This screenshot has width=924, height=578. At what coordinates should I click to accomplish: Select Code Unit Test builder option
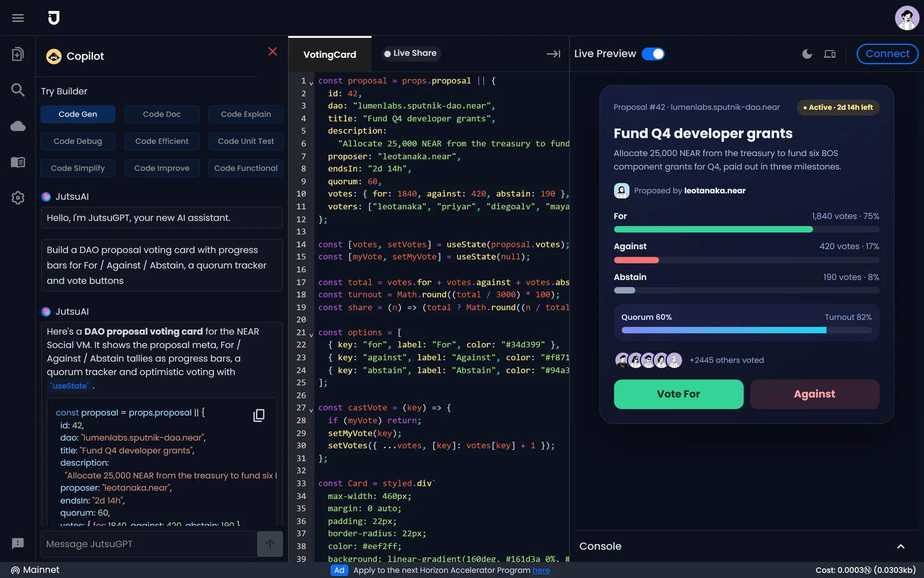[x=246, y=141]
